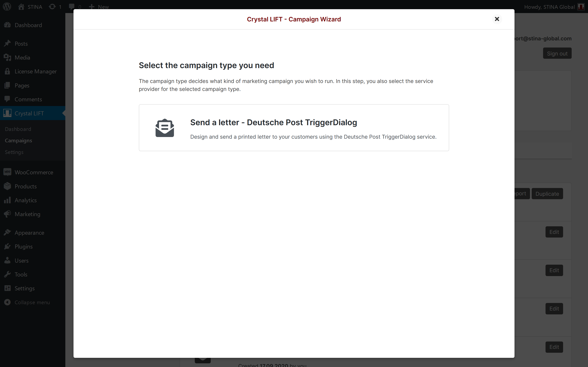
Task: Click the Duplicate campaign button
Action: 547,194
